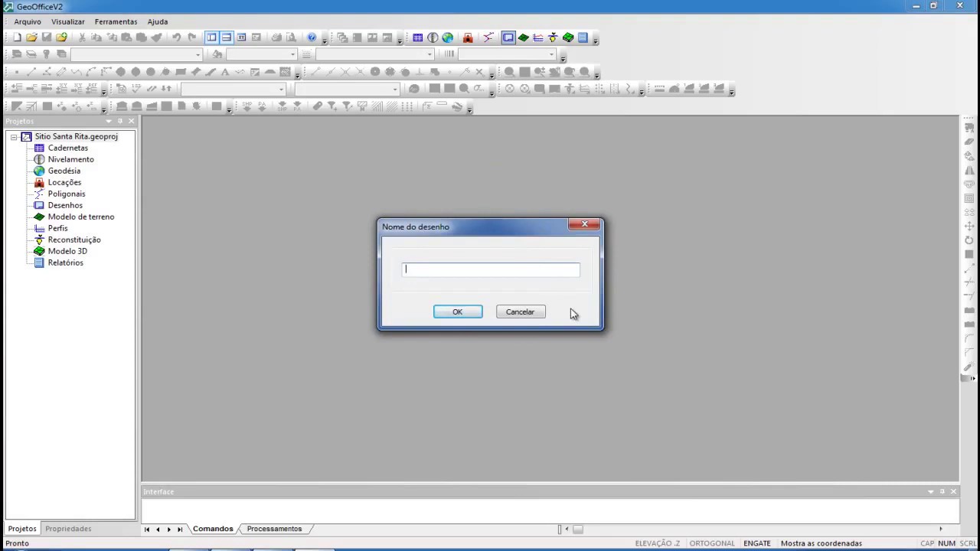Click the Redo arrow toolbar icon

191,37
